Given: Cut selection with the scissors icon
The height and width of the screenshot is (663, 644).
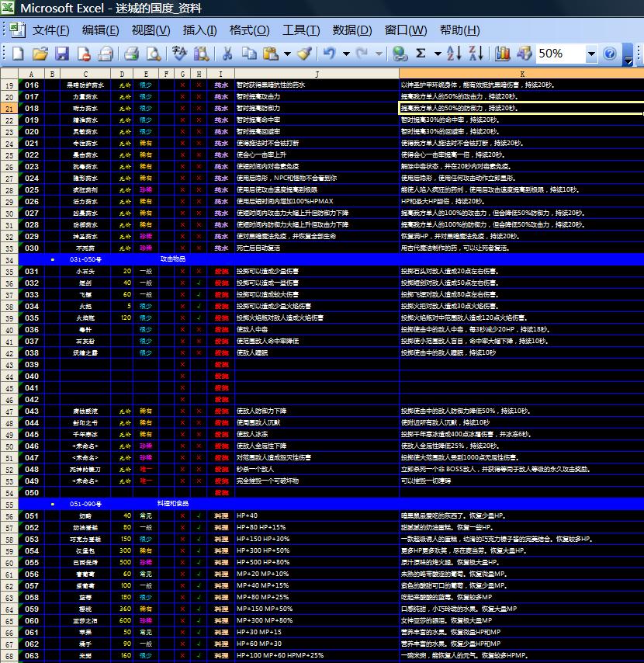Looking at the screenshot, I should tap(227, 54).
